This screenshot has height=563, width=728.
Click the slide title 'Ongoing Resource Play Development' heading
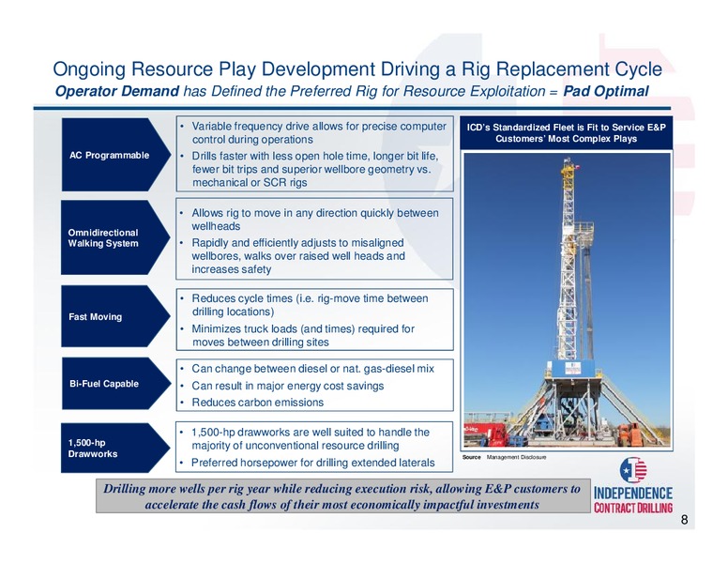(357, 69)
